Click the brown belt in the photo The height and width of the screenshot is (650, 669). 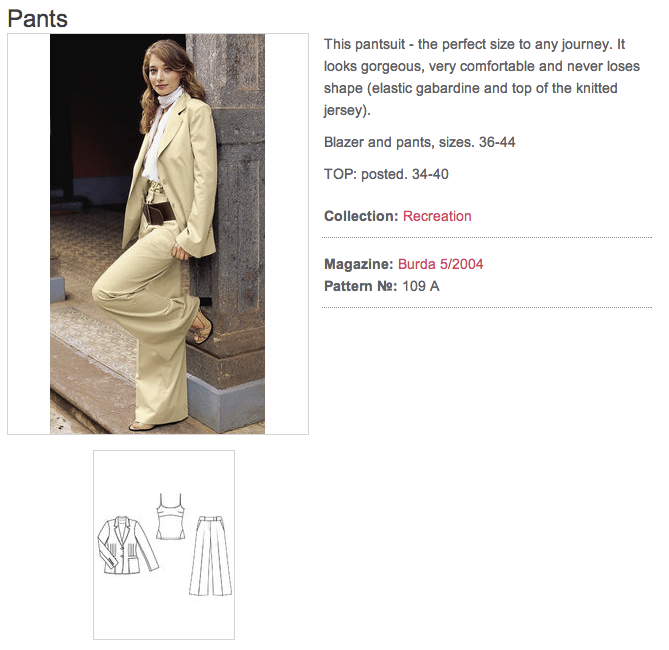coord(159,212)
